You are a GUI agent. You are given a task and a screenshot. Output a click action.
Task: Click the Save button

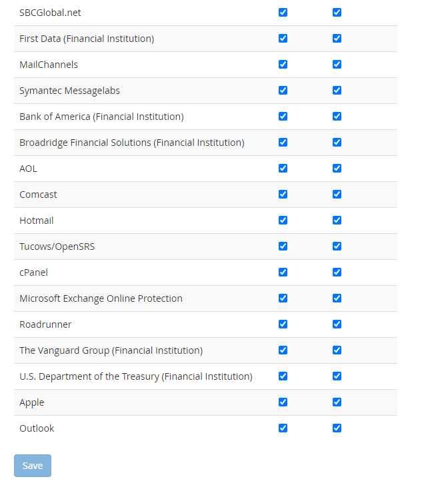(33, 466)
